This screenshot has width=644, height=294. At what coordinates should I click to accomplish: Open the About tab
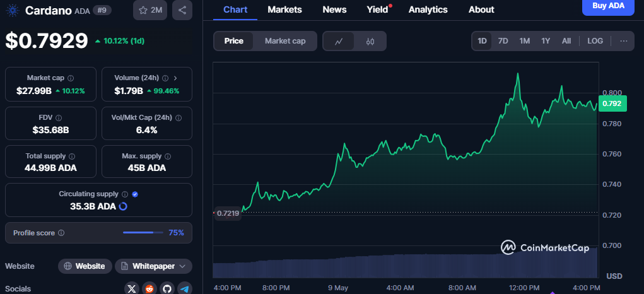481,9
